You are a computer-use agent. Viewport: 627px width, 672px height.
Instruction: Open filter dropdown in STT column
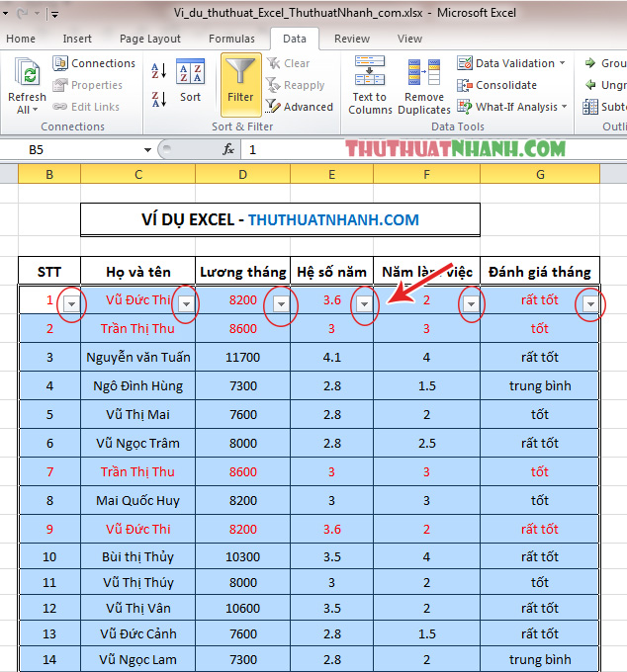(71, 303)
